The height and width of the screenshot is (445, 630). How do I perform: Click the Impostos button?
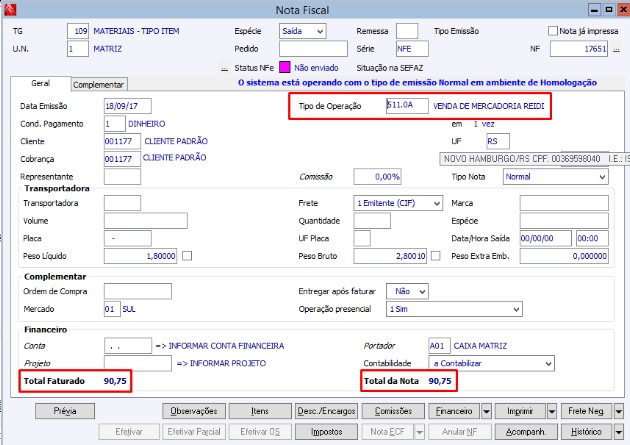pos(326,432)
